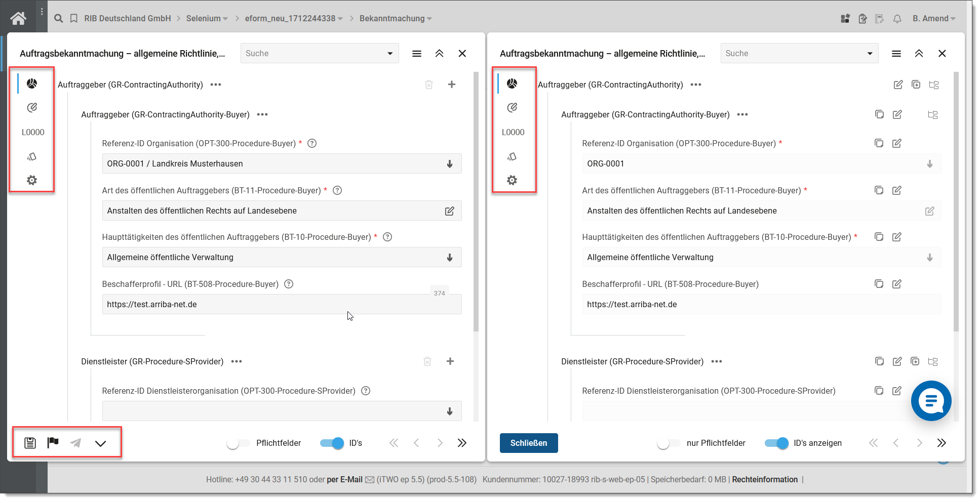Click the bookmark icon beside RIB Deutschland GmbH
The width and height of the screenshot is (980, 501).
pyautogui.click(x=74, y=19)
